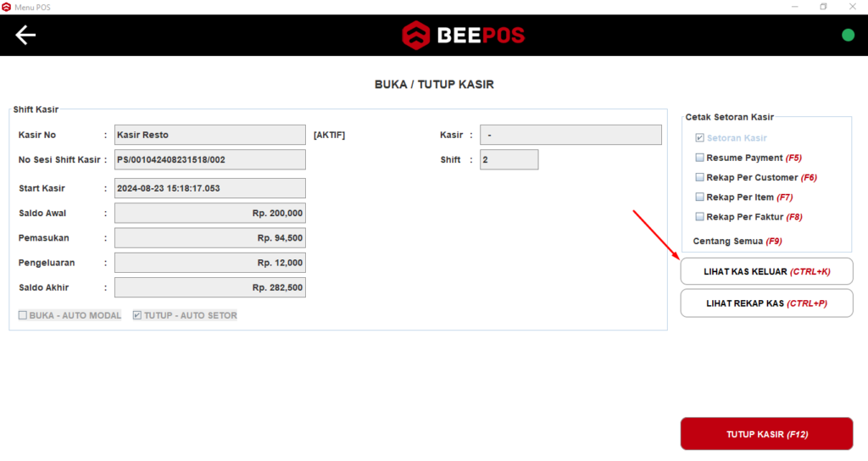Click the Menu POS app icon in title bar
The height and width of the screenshot is (461, 868).
pyautogui.click(x=7, y=7)
